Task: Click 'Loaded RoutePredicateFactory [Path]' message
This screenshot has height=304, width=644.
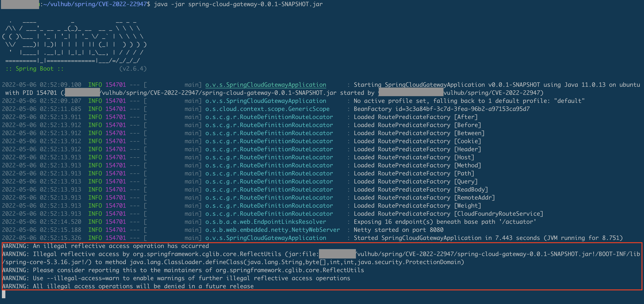Action: (x=414, y=173)
